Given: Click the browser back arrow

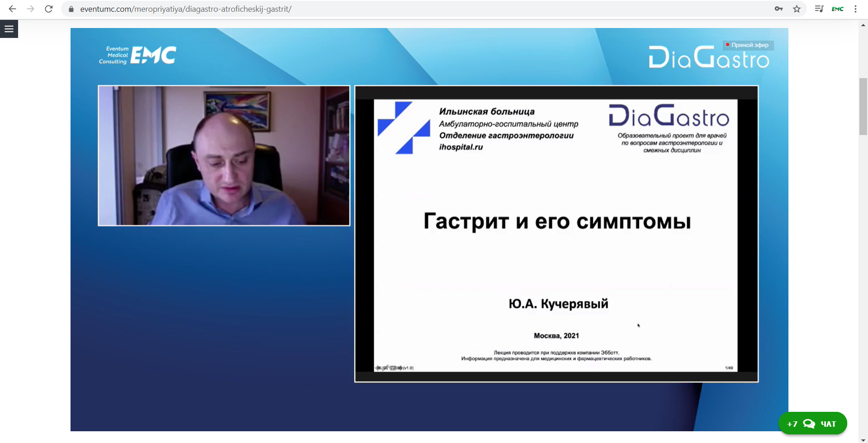Looking at the screenshot, I should 12,9.
